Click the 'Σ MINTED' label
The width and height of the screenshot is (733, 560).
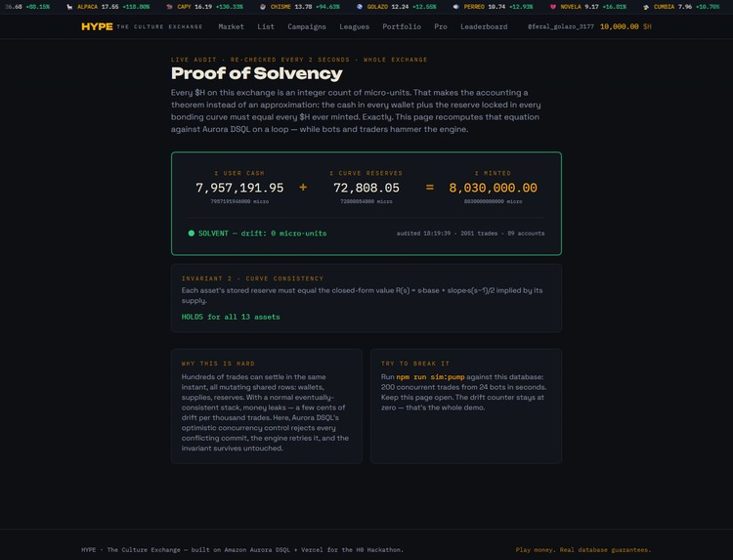click(493, 173)
